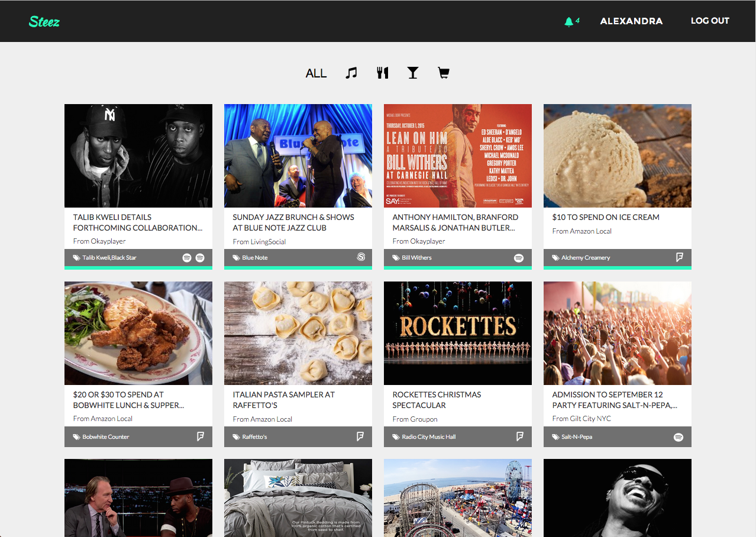Click Spotify icon on Bill Withers card
The width and height of the screenshot is (756, 537).
(519, 258)
